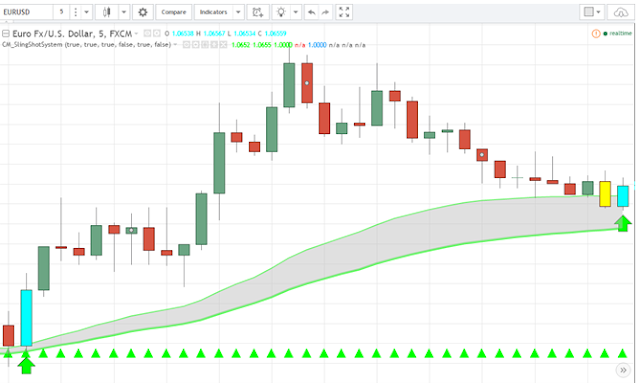Open chart properties gear icon

click(x=143, y=12)
